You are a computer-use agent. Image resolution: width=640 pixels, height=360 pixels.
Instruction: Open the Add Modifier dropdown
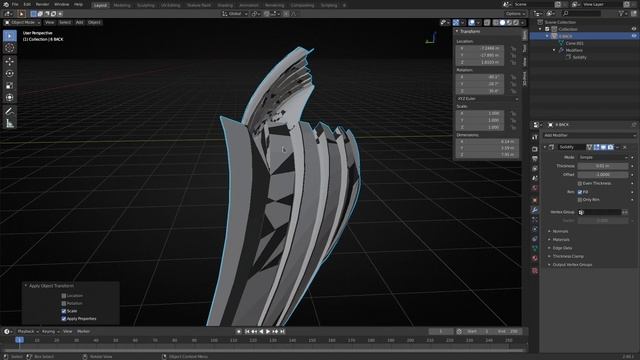click(589, 135)
